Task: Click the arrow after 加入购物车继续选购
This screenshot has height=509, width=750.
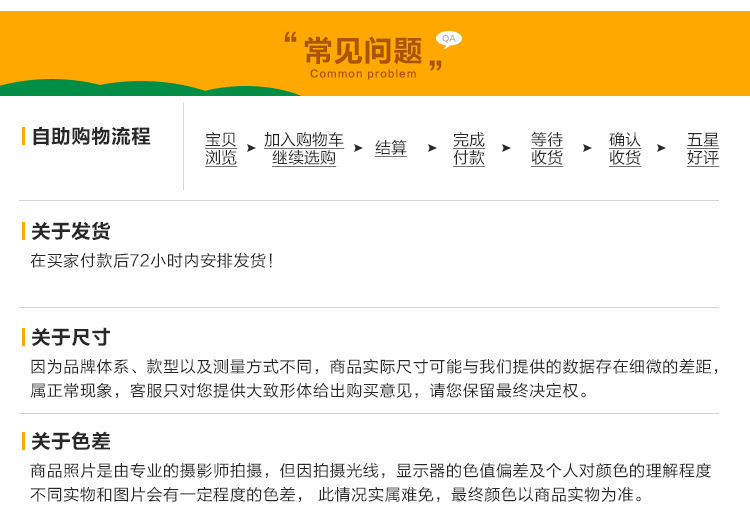Action: coord(358,148)
